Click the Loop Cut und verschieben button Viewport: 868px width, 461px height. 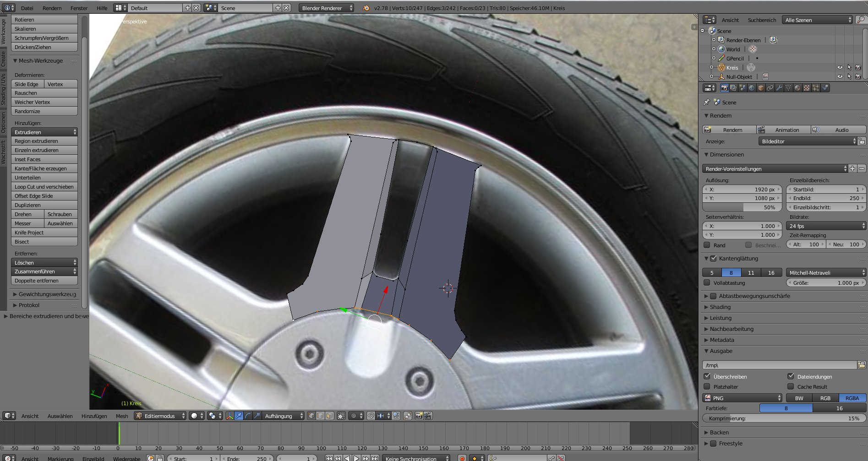click(x=44, y=187)
